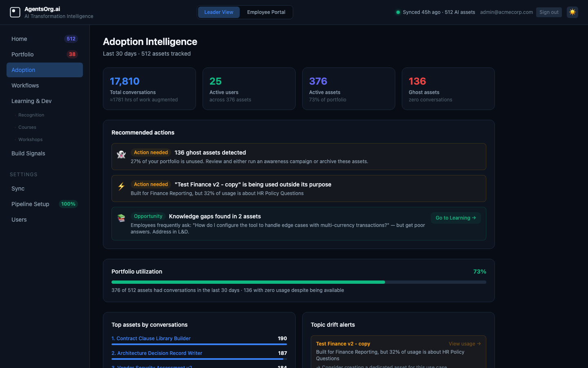Open the View usage link for Test Finance v2
This screenshot has height=368, width=588.
click(x=464, y=344)
